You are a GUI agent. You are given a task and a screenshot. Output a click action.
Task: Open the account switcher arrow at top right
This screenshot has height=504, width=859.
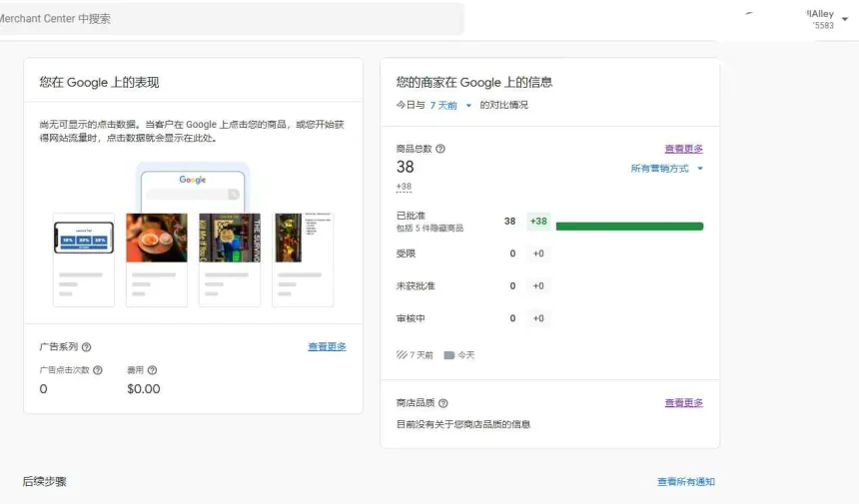tap(845, 19)
